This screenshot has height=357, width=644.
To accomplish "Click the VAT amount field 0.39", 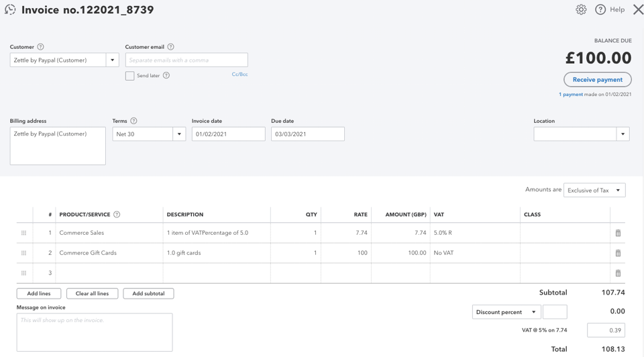I will [606, 330].
